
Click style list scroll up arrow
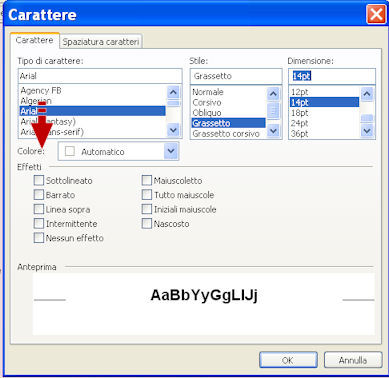(x=273, y=94)
